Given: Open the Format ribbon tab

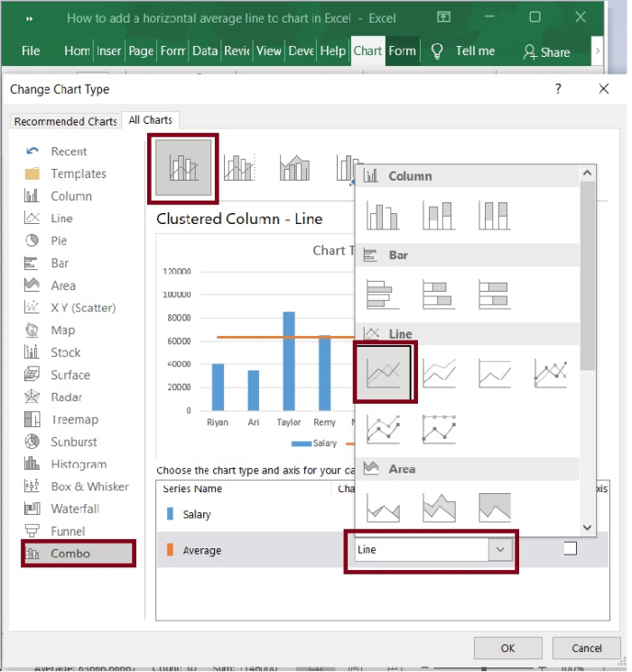Looking at the screenshot, I should (x=402, y=51).
